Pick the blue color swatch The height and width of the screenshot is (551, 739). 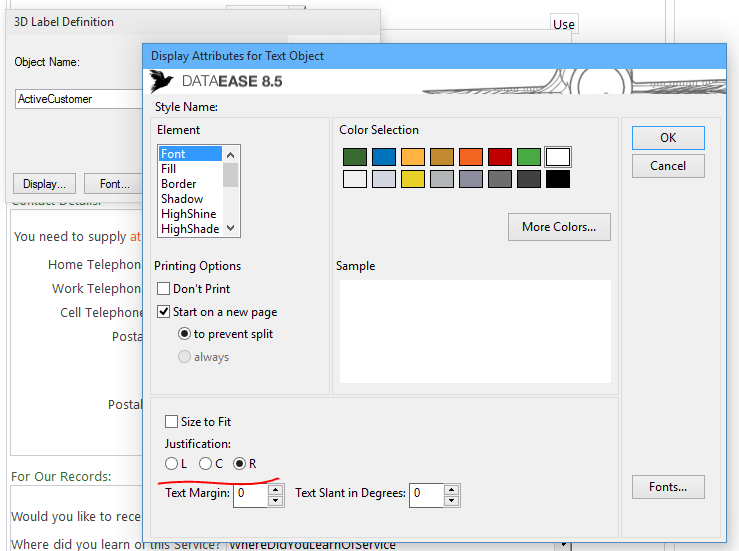point(384,157)
